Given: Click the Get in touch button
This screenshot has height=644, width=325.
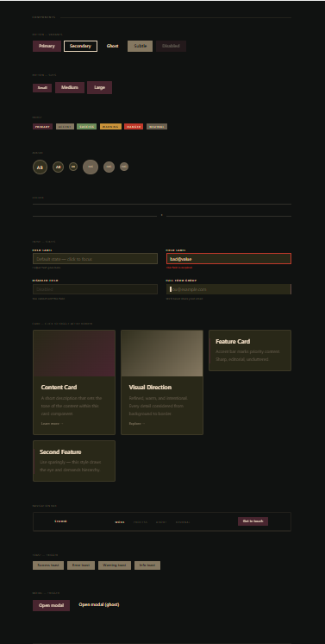Looking at the screenshot, I should pyautogui.click(x=253, y=521).
